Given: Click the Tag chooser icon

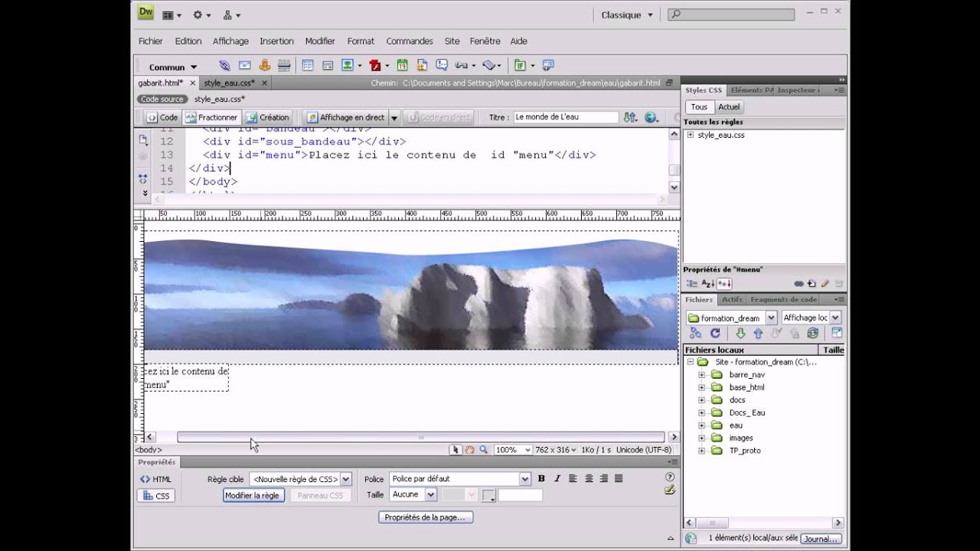Looking at the screenshot, I should 547,66.
